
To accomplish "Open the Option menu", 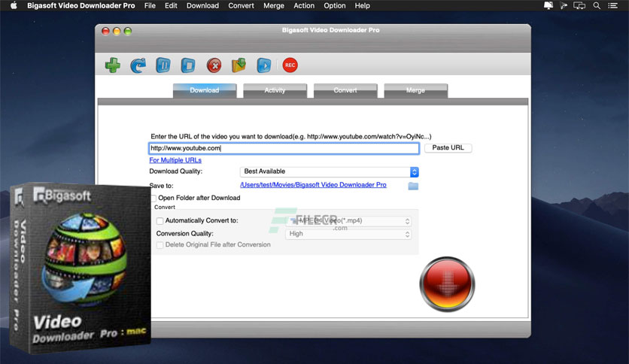I will click(x=335, y=5).
